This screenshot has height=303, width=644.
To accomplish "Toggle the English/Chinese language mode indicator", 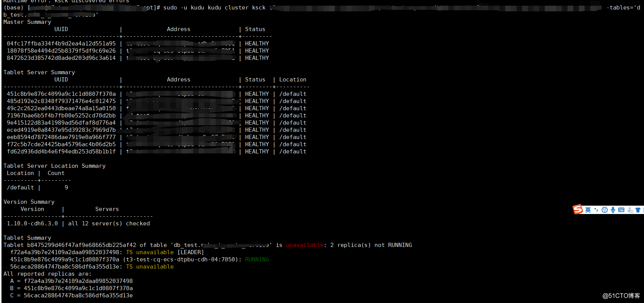I will pyautogui.click(x=588, y=210).
